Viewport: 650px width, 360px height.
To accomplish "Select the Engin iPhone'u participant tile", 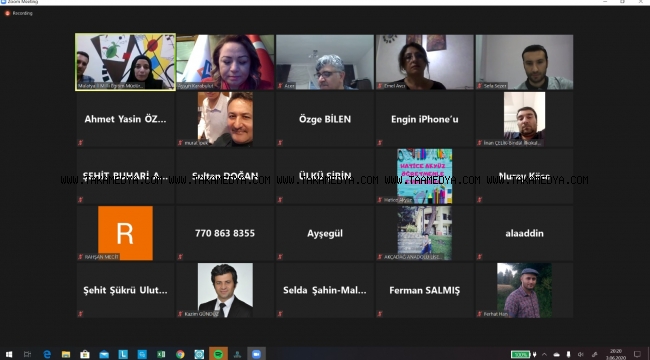I will (424, 119).
